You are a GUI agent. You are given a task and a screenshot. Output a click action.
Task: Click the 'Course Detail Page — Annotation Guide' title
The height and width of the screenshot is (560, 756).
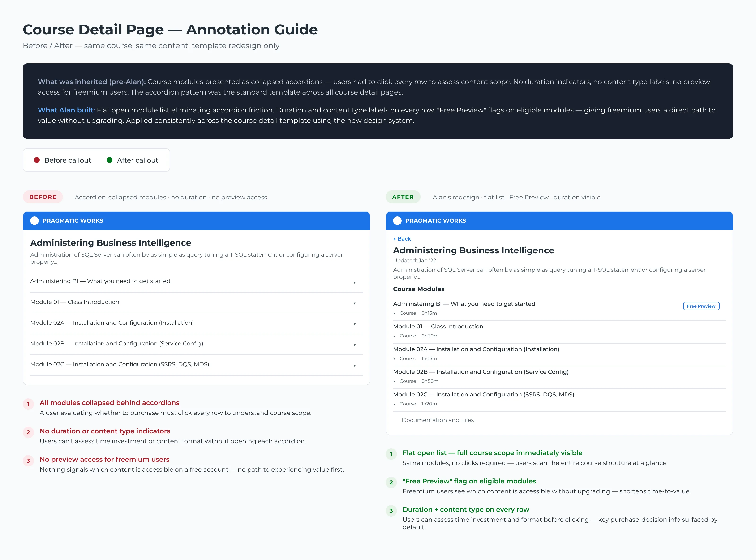[170, 30]
